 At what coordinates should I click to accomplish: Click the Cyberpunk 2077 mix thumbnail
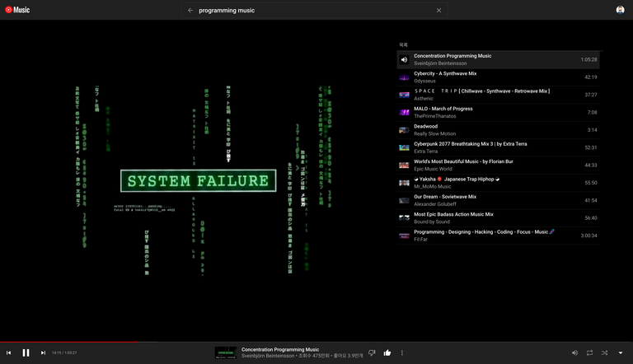click(404, 147)
